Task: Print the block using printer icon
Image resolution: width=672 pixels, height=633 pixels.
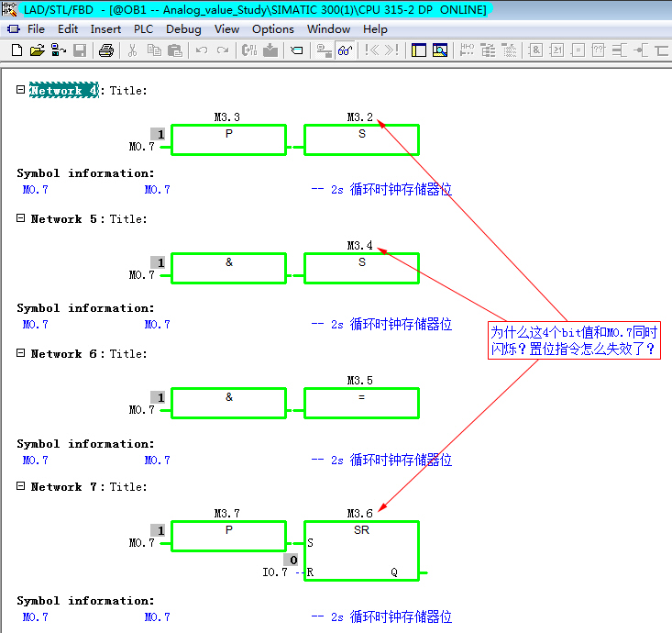Action: [106, 50]
